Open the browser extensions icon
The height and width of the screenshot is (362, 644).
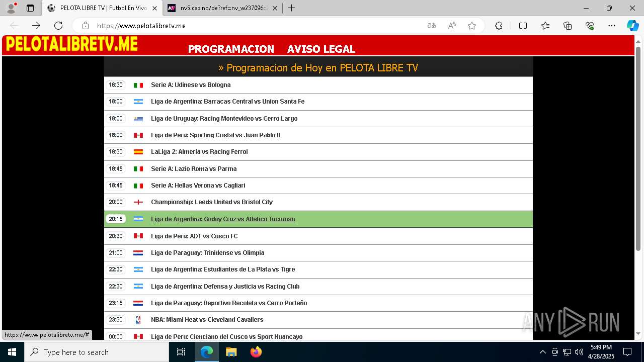click(499, 26)
